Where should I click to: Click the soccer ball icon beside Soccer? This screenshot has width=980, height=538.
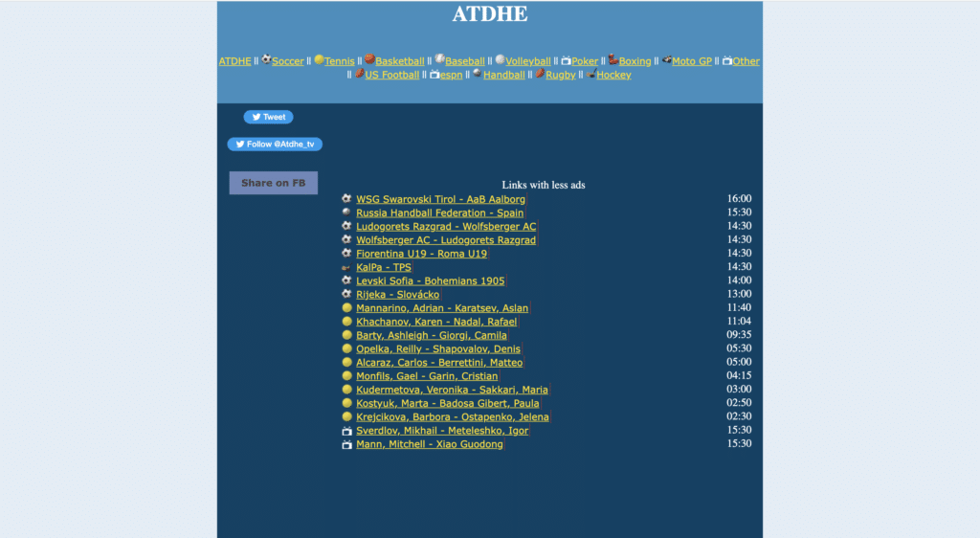266,59
